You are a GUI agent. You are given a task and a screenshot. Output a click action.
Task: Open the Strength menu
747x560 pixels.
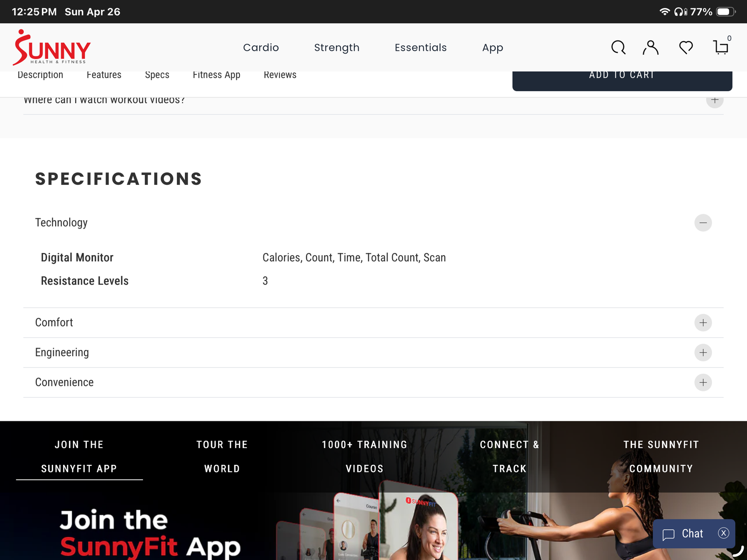pos(337,48)
